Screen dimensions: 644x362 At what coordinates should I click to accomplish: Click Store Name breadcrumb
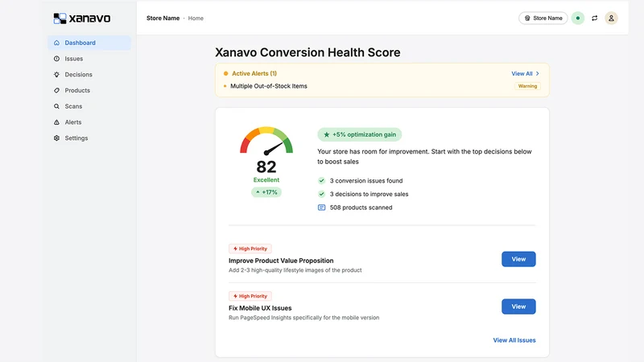tap(163, 18)
